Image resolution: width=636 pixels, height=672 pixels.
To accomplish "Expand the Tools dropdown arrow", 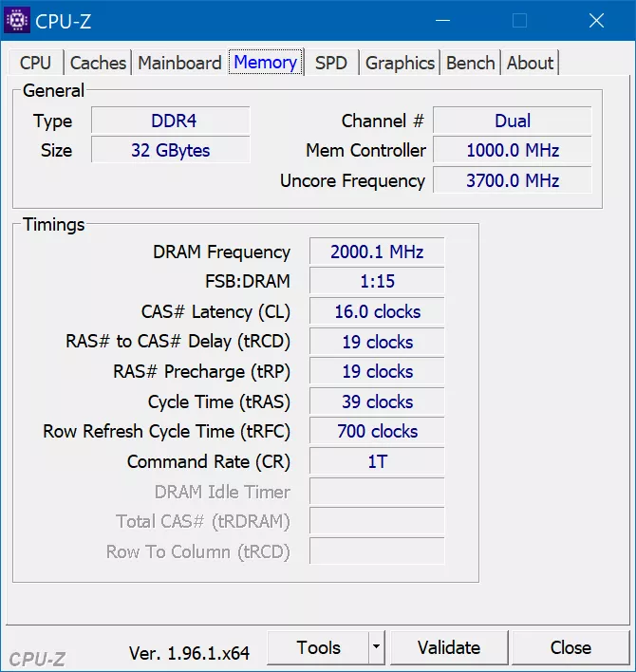I will (376, 647).
